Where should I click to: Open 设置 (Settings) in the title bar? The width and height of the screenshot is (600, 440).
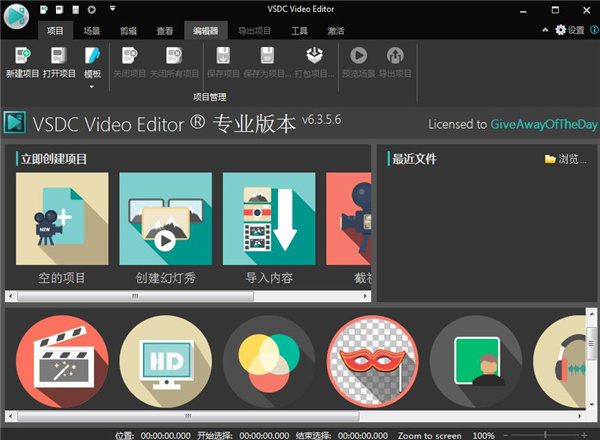coord(569,30)
